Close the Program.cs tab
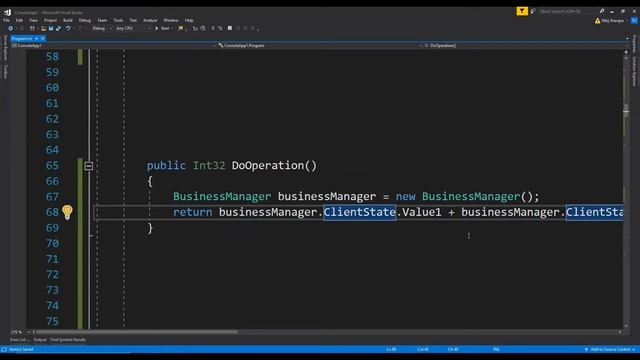The width and height of the screenshot is (640, 360). tap(43, 38)
